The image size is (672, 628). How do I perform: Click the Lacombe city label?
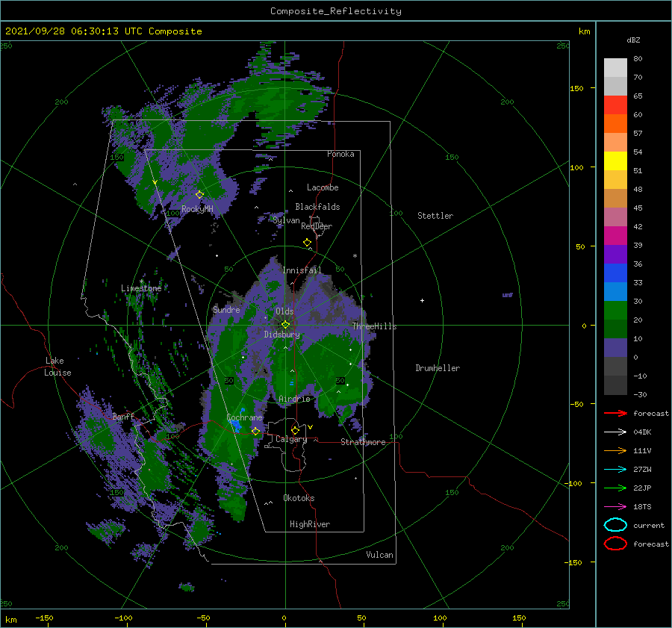[323, 187]
